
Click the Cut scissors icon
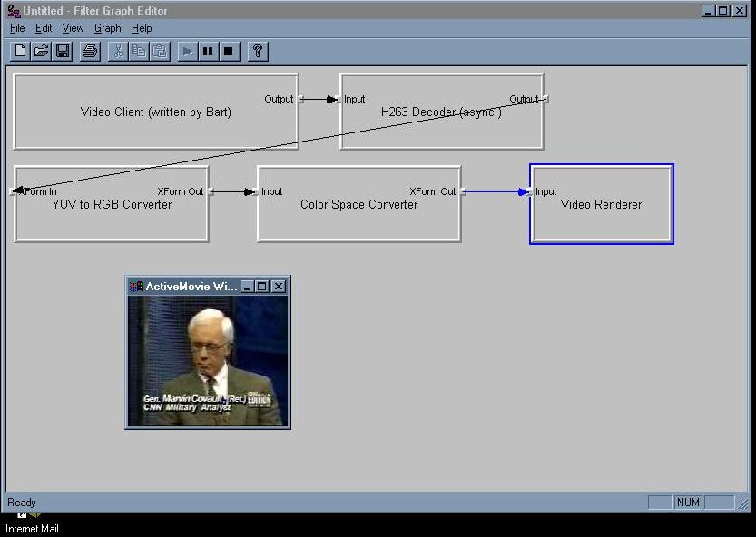point(118,51)
